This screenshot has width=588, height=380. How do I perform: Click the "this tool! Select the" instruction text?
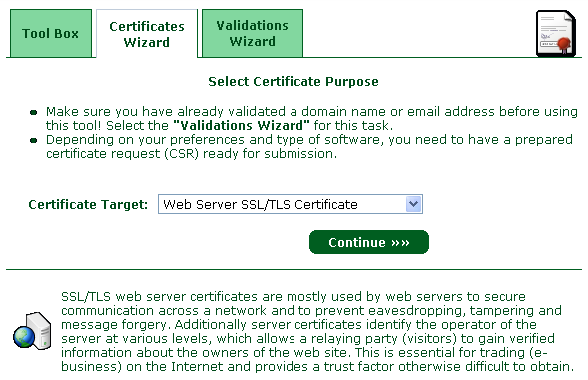click(107, 125)
